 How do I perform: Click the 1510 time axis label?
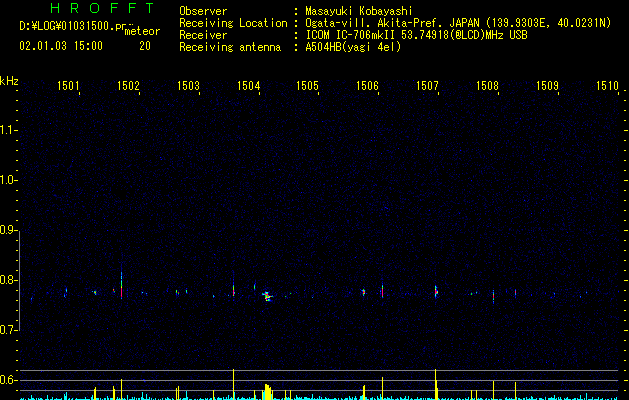(x=607, y=85)
